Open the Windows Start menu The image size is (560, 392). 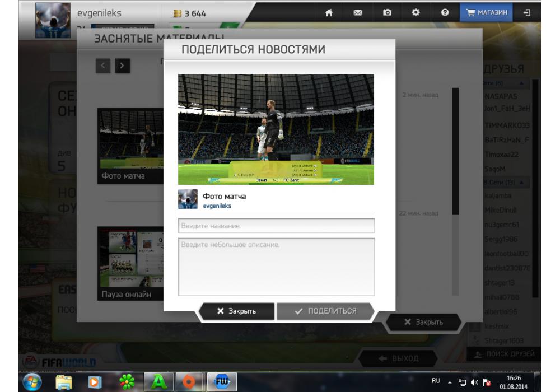(x=32, y=382)
